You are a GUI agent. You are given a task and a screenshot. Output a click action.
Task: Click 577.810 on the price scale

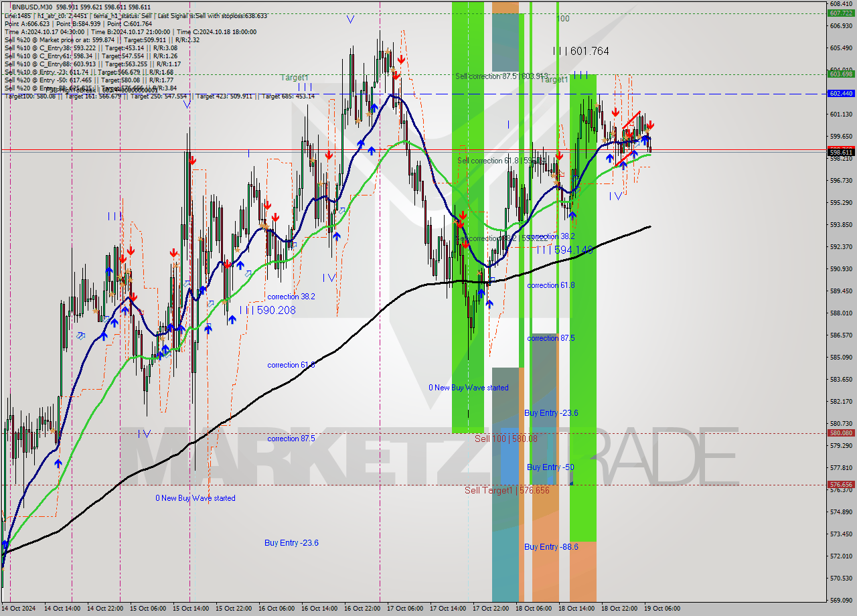coord(841,467)
